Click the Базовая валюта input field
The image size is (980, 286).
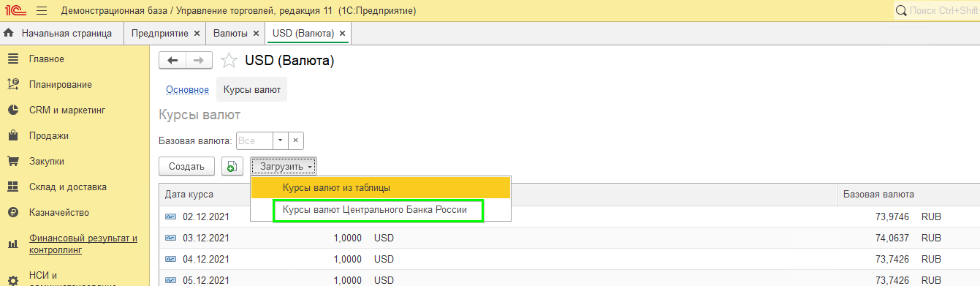click(x=254, y=140)
